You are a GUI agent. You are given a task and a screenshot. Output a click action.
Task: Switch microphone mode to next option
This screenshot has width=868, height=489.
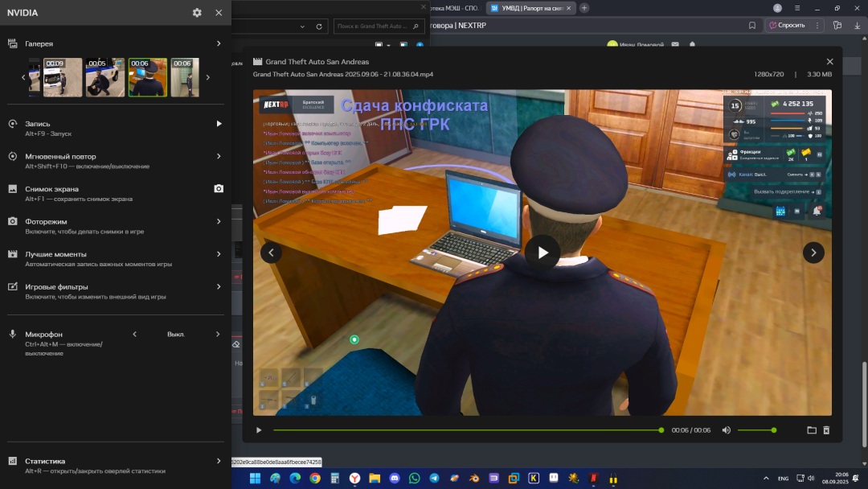coord(218,334)
